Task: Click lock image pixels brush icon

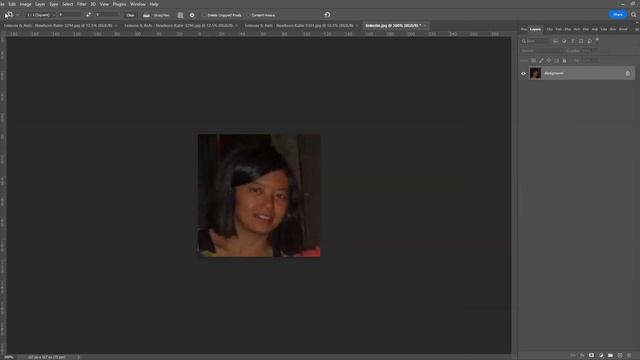Action: (541, 60)
